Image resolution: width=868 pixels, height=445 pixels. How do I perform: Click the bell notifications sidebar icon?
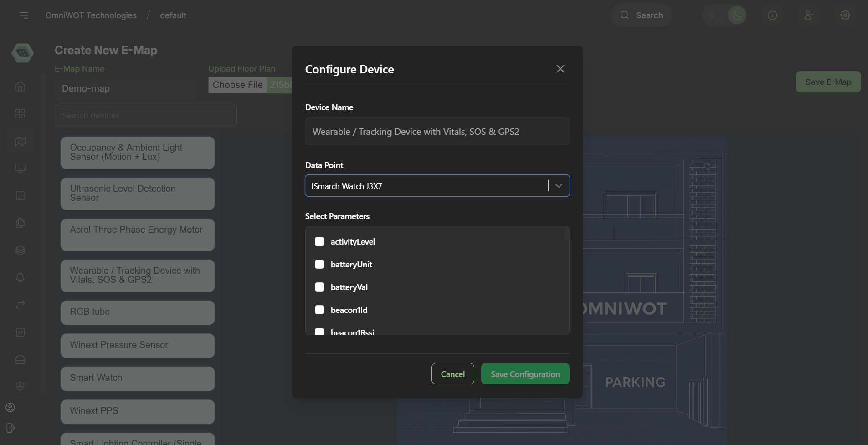(20, 278)
